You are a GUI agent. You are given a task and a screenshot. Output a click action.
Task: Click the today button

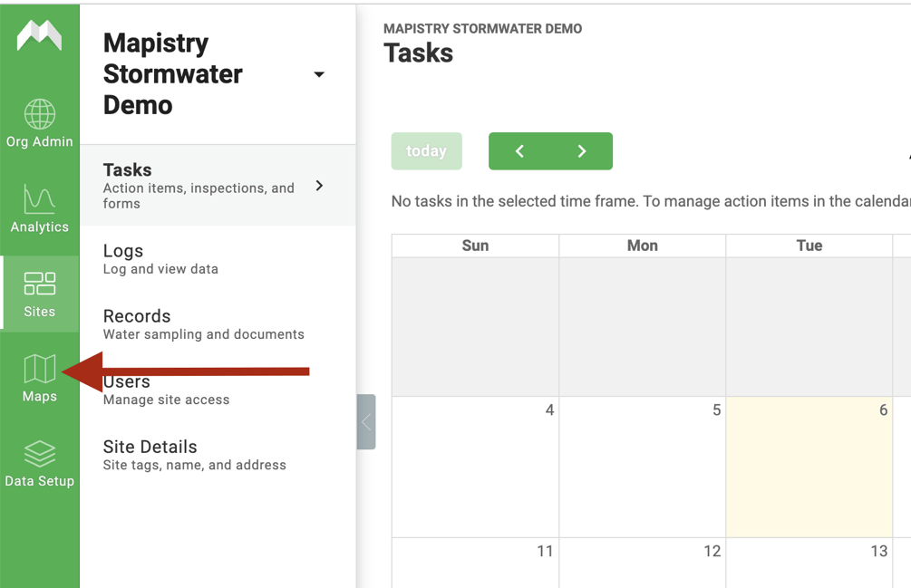coord(426,151)
